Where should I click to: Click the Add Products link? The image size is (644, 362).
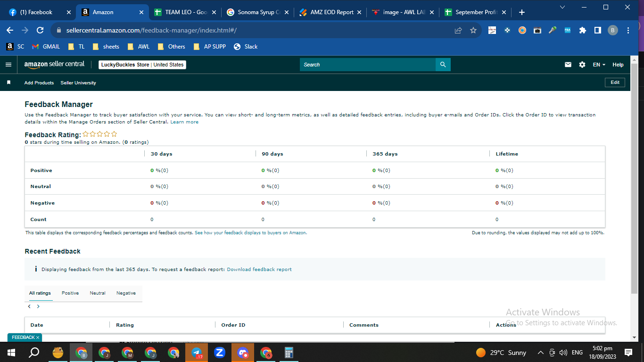pos(39,82)
